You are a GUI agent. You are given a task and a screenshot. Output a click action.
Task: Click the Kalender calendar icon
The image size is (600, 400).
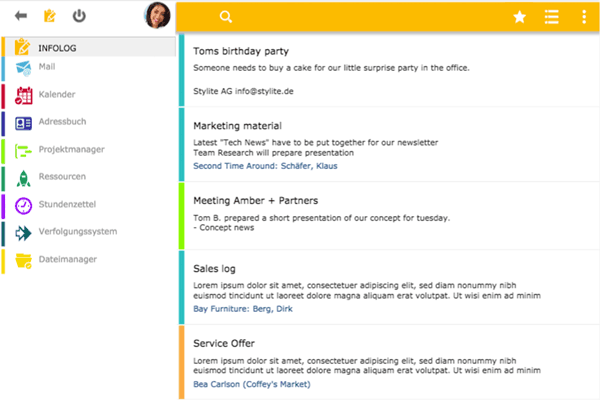pos(22,95)
